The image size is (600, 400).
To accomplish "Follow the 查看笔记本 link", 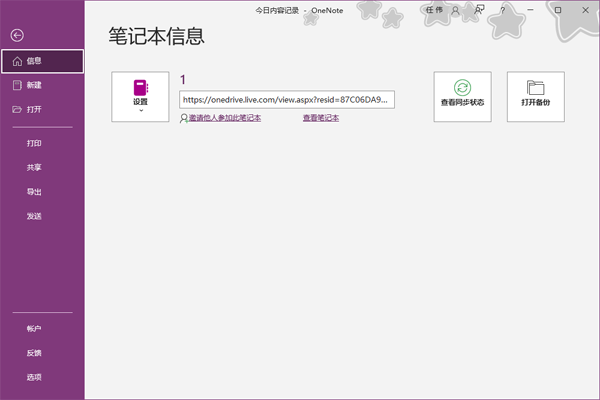I will [x=321, y=118].
